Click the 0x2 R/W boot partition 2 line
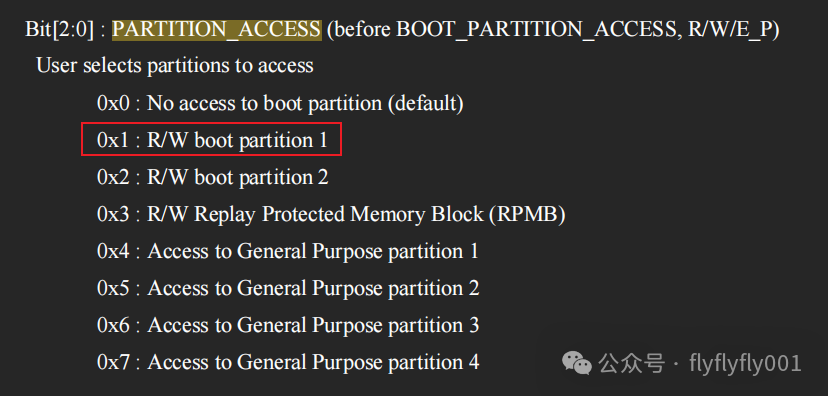This screenshot has width=828, height=396. tap(212, 177)
